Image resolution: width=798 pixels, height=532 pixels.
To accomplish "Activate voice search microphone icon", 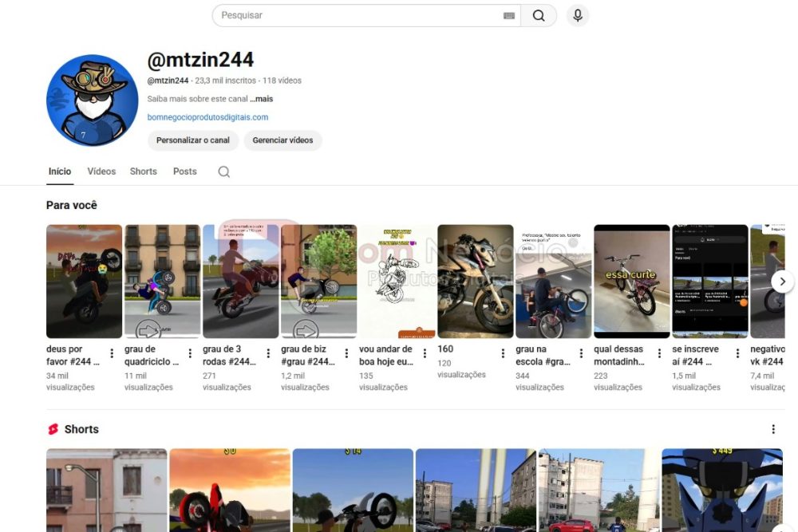I will click(578, 16).
